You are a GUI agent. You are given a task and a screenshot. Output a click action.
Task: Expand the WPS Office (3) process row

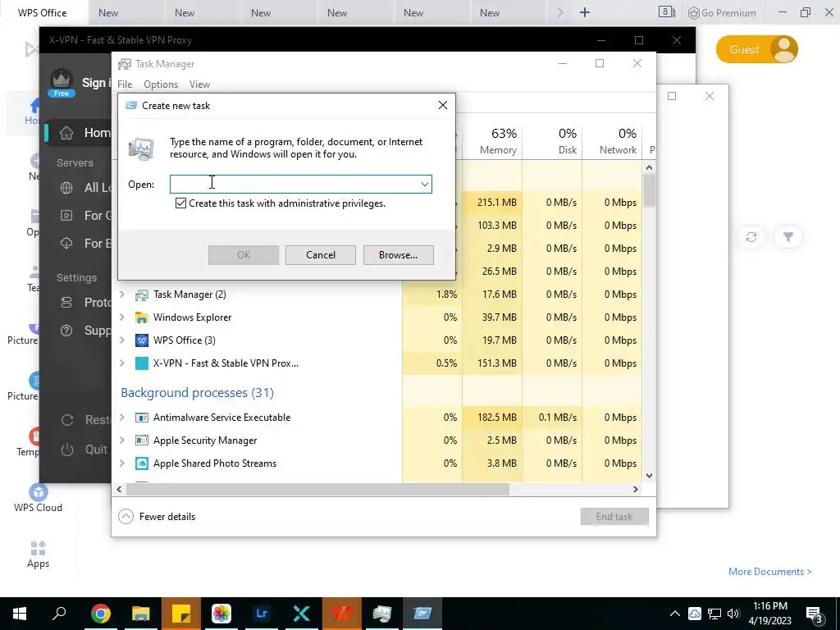click(122, 340)
